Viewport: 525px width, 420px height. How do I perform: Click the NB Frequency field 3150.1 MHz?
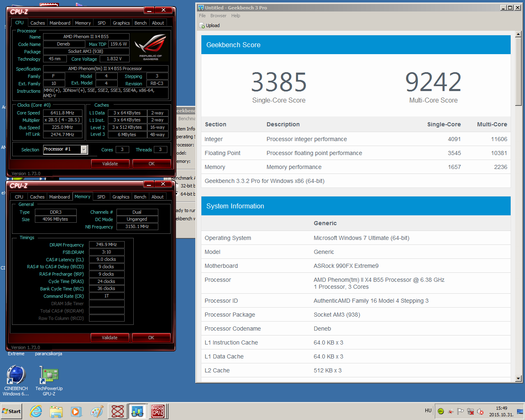pos(137,226)
